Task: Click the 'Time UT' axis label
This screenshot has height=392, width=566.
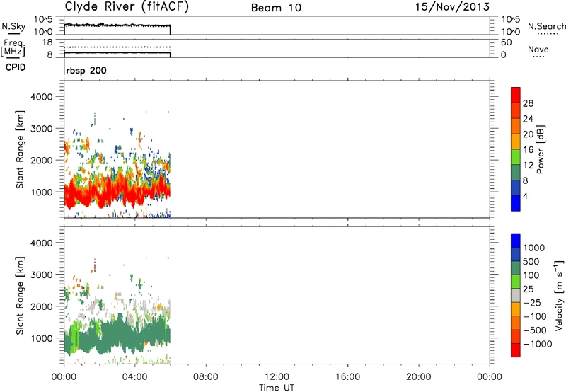Action: 277,388
